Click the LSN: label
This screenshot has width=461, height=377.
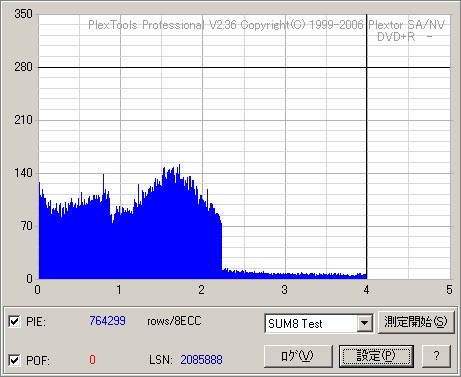pos(161,360)
